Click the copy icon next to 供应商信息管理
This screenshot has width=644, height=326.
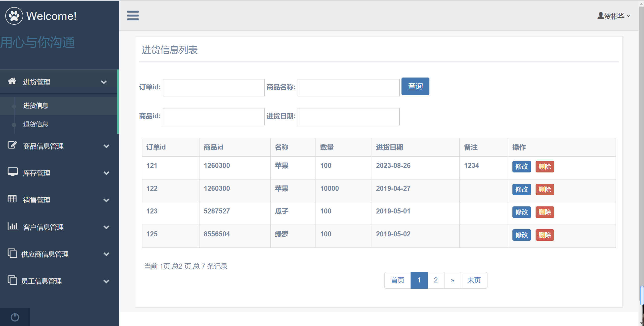pyautogui.click(x=12, y=253)
